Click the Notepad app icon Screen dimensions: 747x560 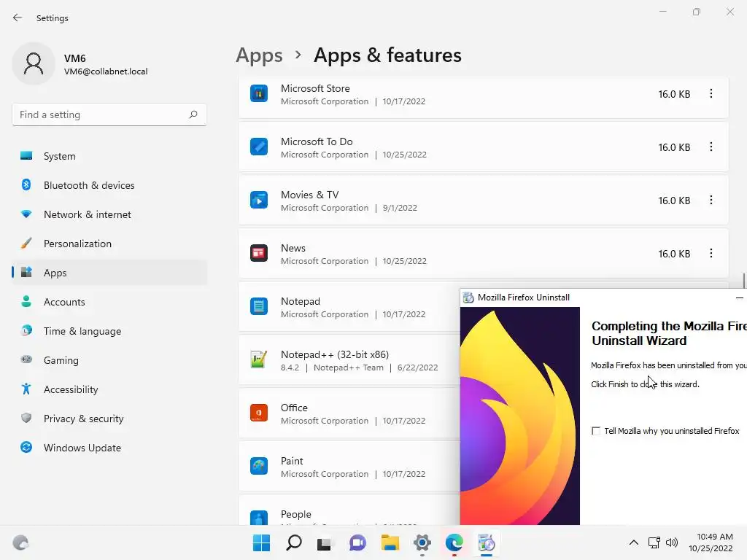(x=259, y=306)
